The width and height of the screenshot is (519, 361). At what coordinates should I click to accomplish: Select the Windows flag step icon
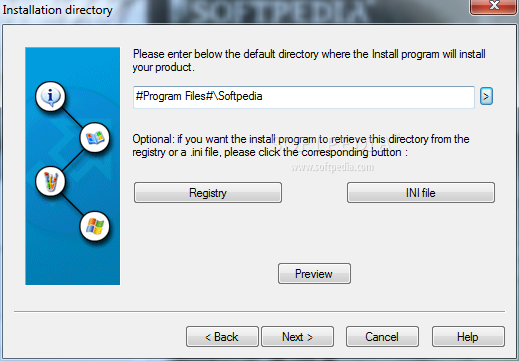pyautogui.click(x=95, y=226)
